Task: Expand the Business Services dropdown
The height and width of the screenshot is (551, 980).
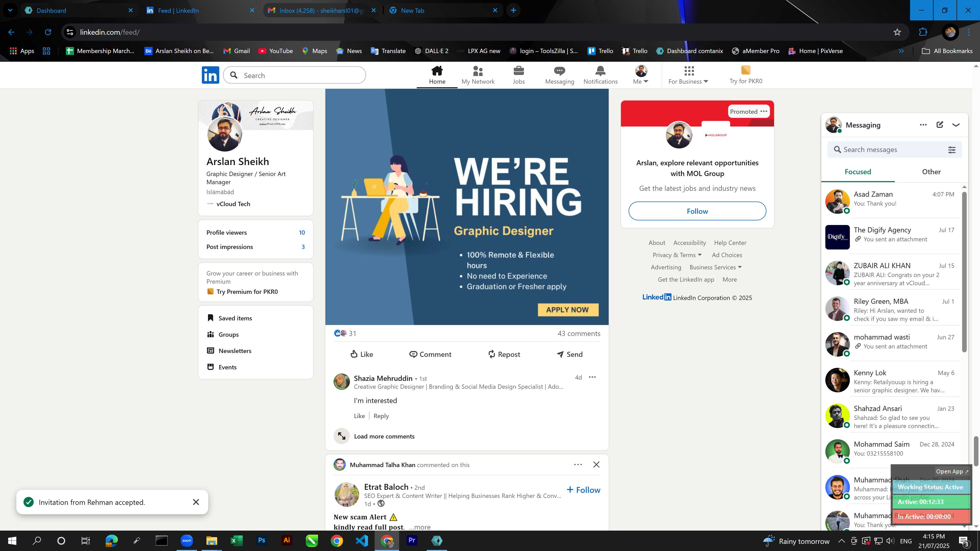Action: tap(715, 267)
